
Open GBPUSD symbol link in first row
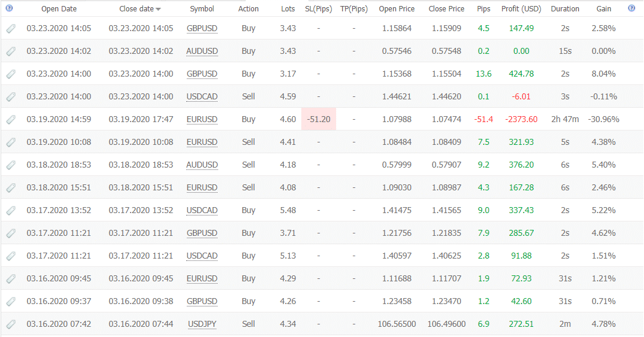click(202, 28)
